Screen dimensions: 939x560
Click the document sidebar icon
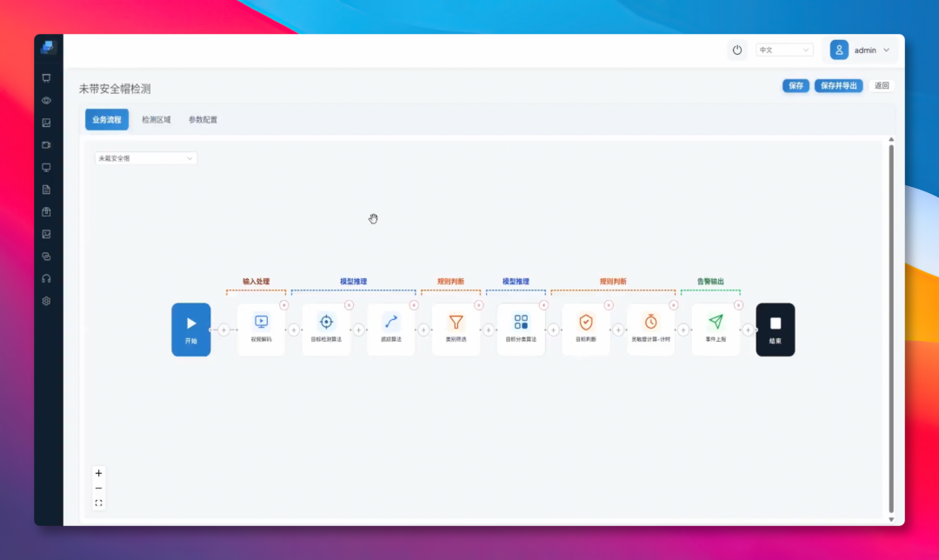click(x=47, y=190)
